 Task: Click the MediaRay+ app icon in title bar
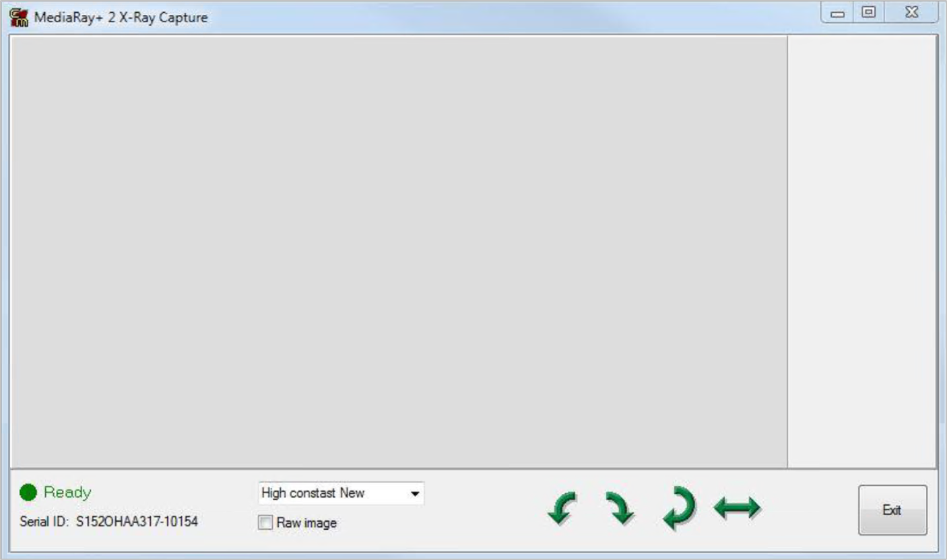pos(19,17)
